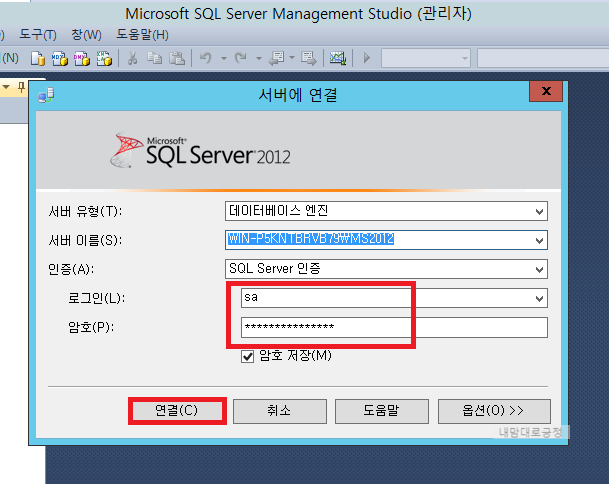Toggle the 암호 저장(M) checkbox

tap(247, 356)
